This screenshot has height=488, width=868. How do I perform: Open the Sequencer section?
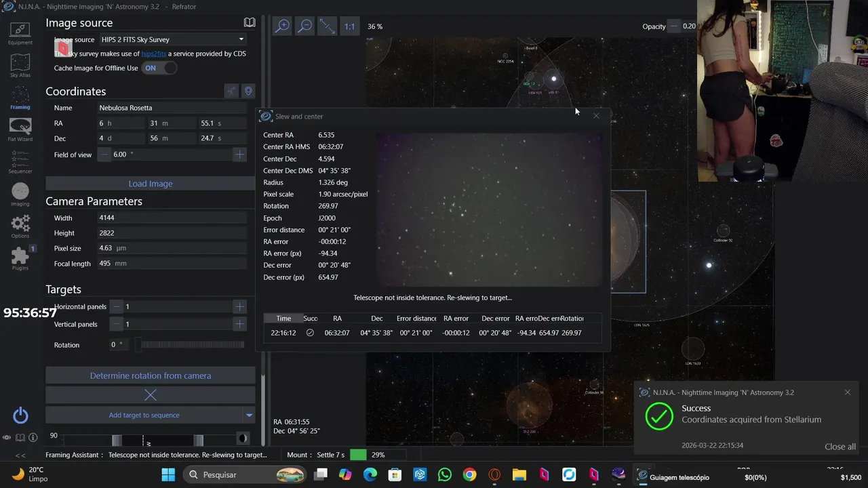point(20,163)
